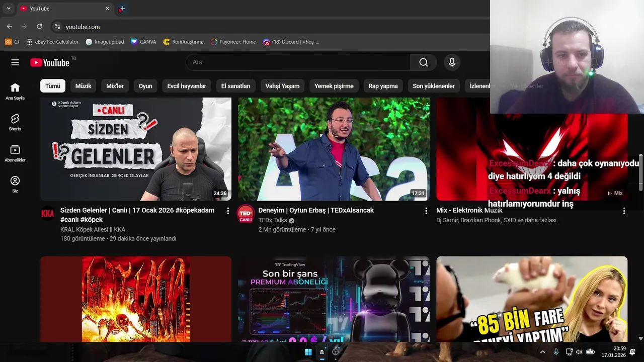Open the notifications bell in taskbar
This screenshot has height=362, width=644.
632,352
